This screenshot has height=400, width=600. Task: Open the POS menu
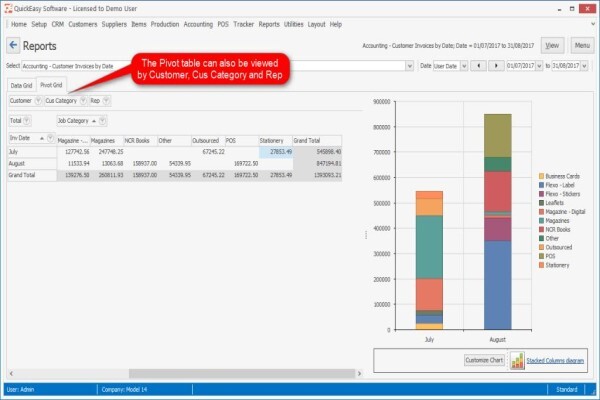coord(223,24)
